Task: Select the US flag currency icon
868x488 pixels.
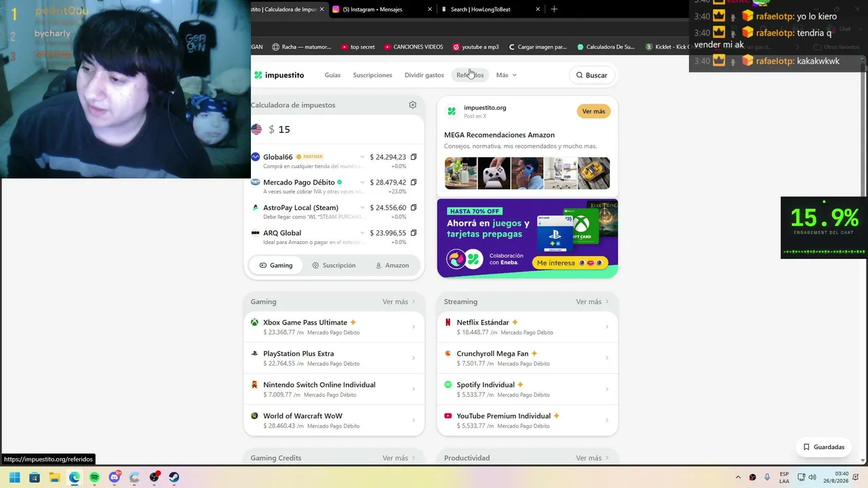Action: pyautogui.click(x=256, y=129)
